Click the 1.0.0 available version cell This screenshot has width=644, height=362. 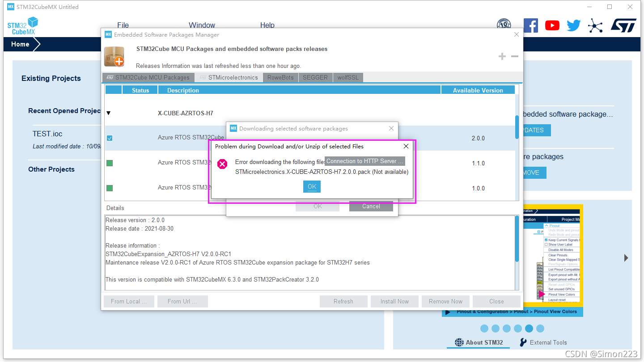tap(478, 188)
